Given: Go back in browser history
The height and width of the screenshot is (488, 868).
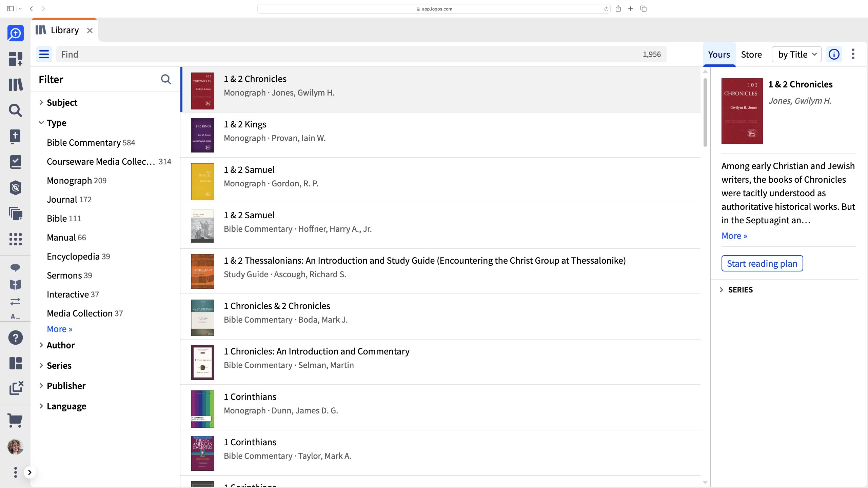Looking at the screenshot, I should click(x=31, y=9).
